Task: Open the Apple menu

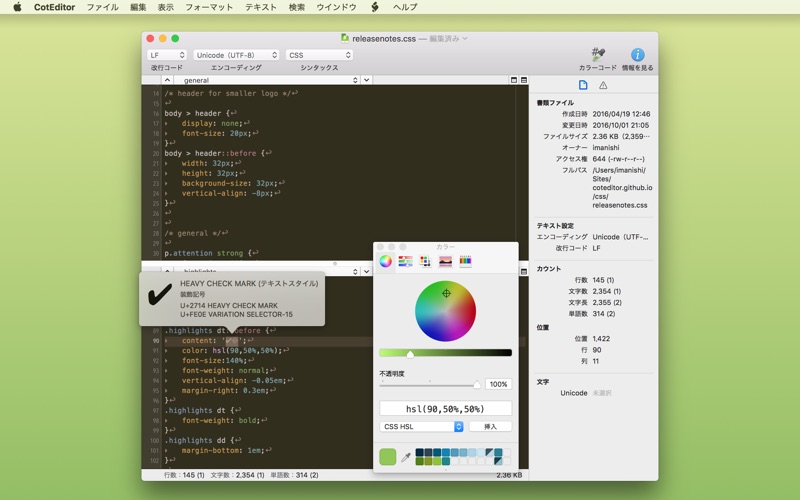Action: 17,7
